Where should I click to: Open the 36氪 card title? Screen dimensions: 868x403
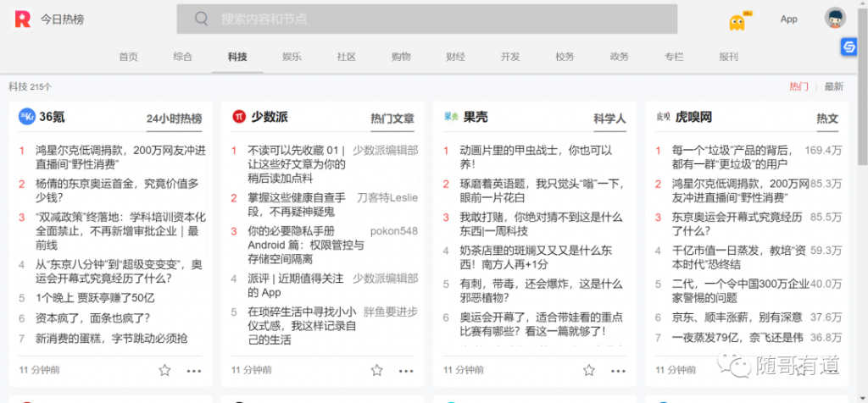pyautogui.click(x=53, y=117)
